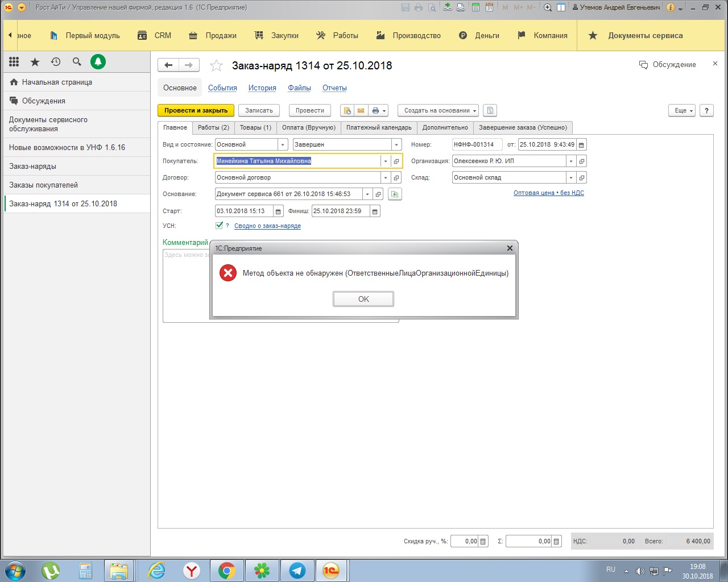Click the follow link icon in title bar
The width and height of the screenshot is (728, 582).
coord(461,7)
